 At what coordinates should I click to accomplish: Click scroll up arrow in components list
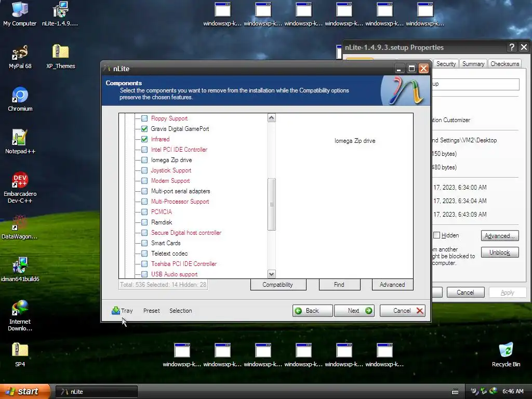[x=271, y=118]
